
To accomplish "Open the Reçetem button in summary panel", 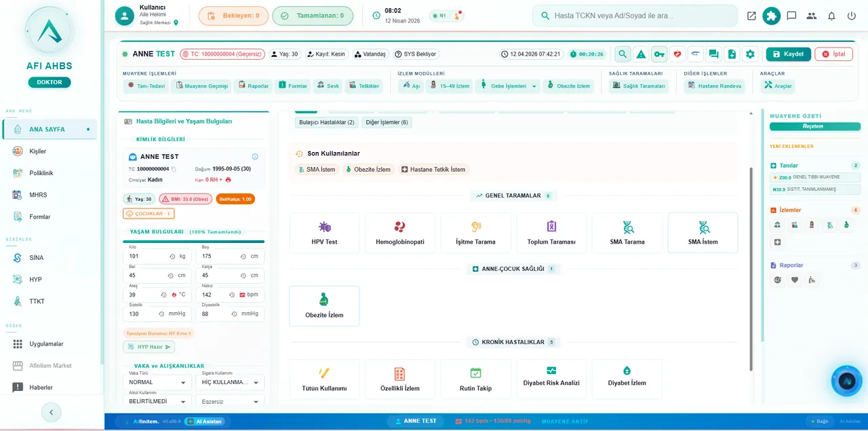I will 814,126.
